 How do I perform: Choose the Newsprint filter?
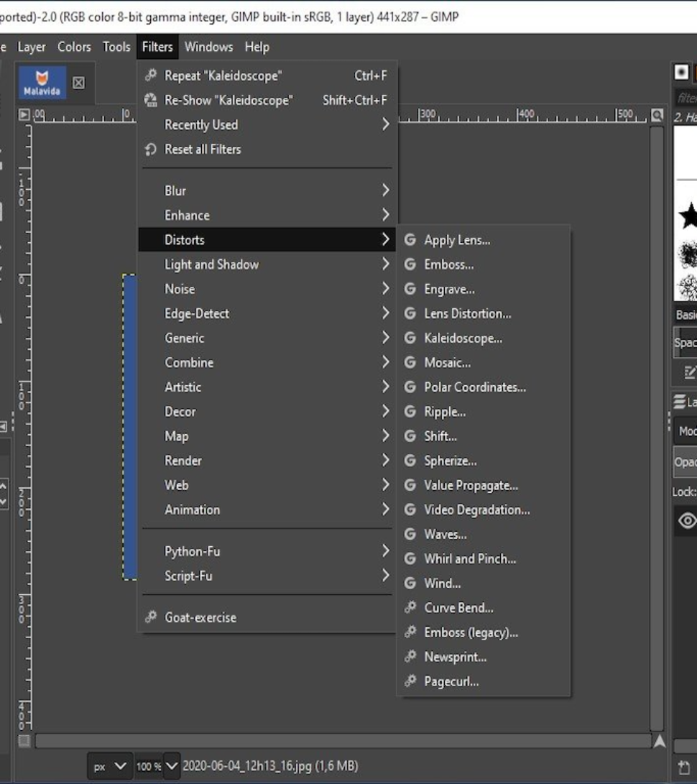(x=484, y=656)
